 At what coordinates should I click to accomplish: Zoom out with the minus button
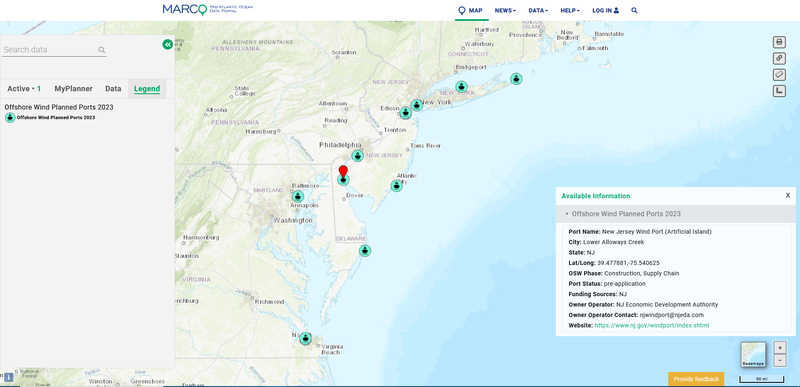pyautogui.click(x=780, y=360)
